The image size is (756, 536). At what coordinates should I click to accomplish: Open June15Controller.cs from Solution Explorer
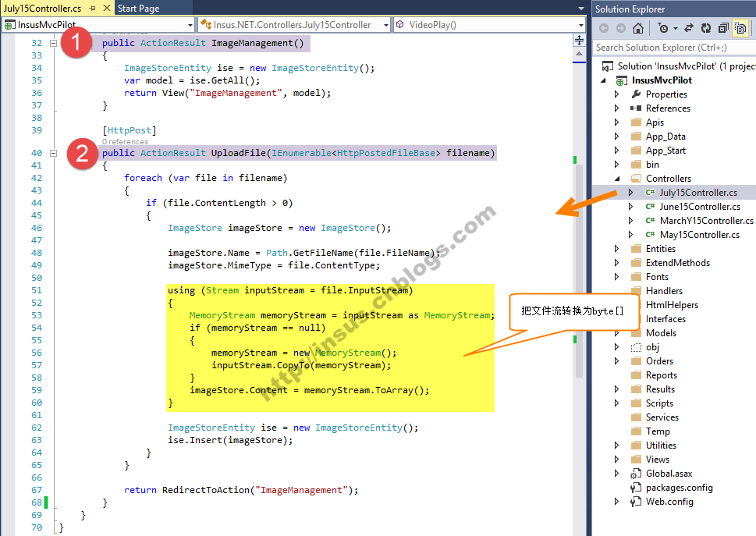[699, 207]
